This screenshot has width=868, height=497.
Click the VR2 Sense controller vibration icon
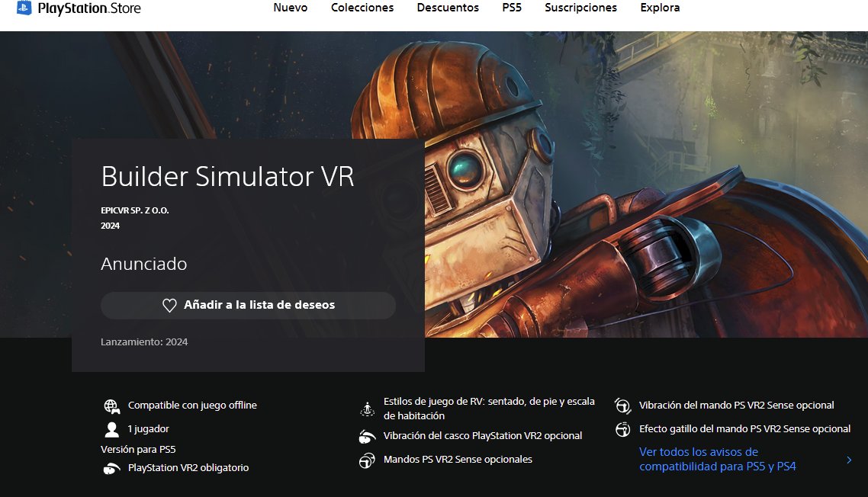point(622,406)
